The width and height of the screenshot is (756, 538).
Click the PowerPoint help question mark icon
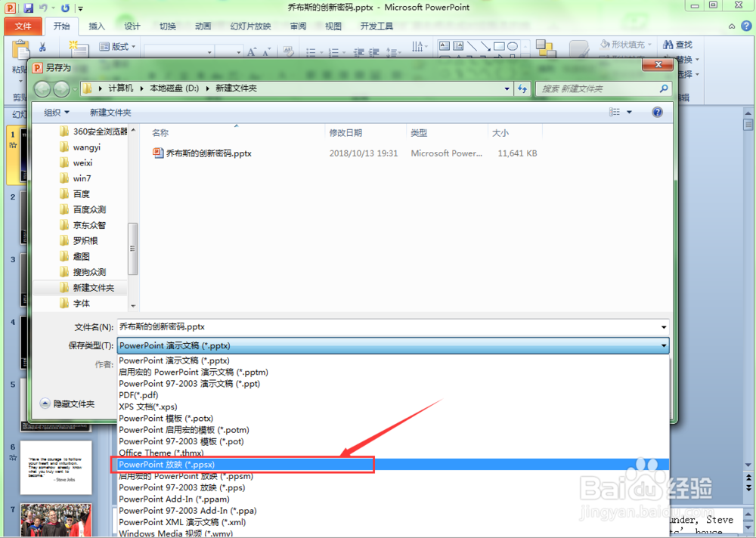[746, 26]
